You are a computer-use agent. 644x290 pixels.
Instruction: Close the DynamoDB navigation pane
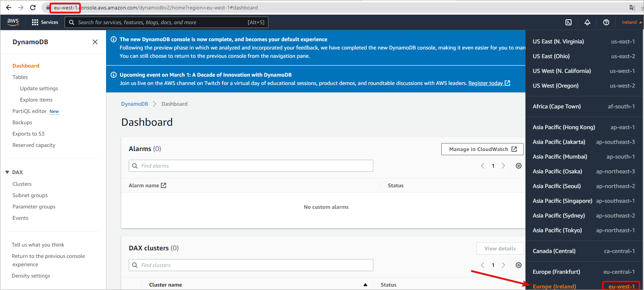click(x=95, y=42)
